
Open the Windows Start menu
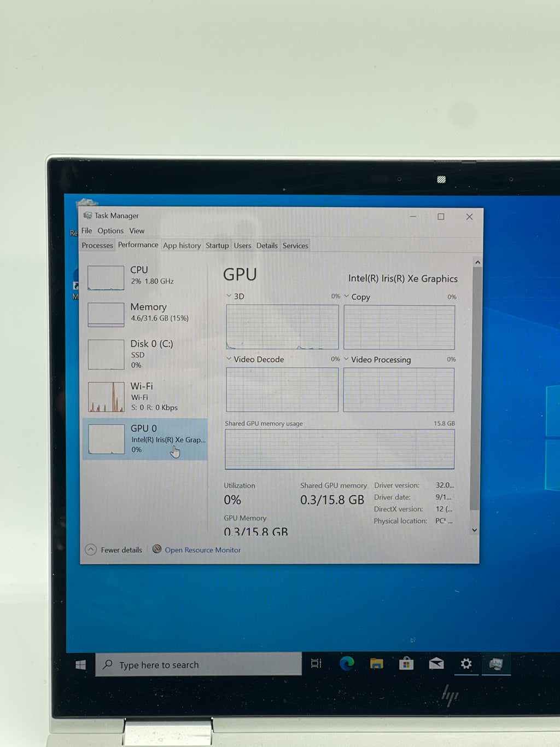click(80, 664)
